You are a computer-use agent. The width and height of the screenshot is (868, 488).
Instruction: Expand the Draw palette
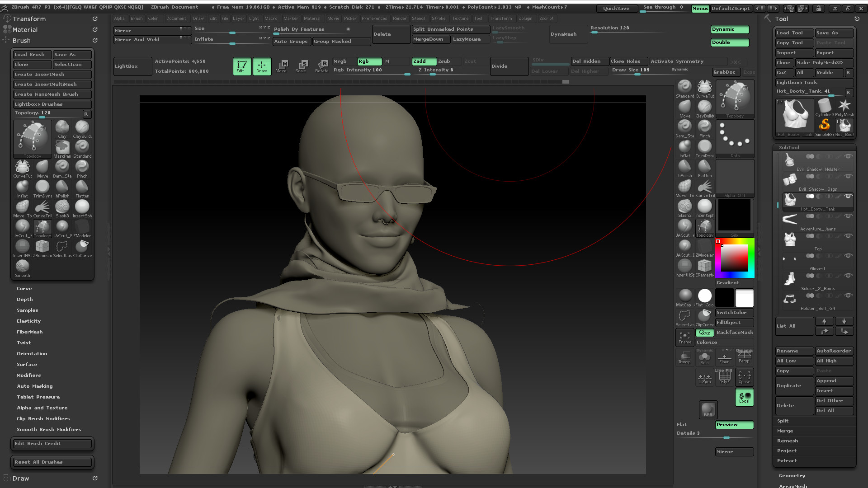pos(21,479)
